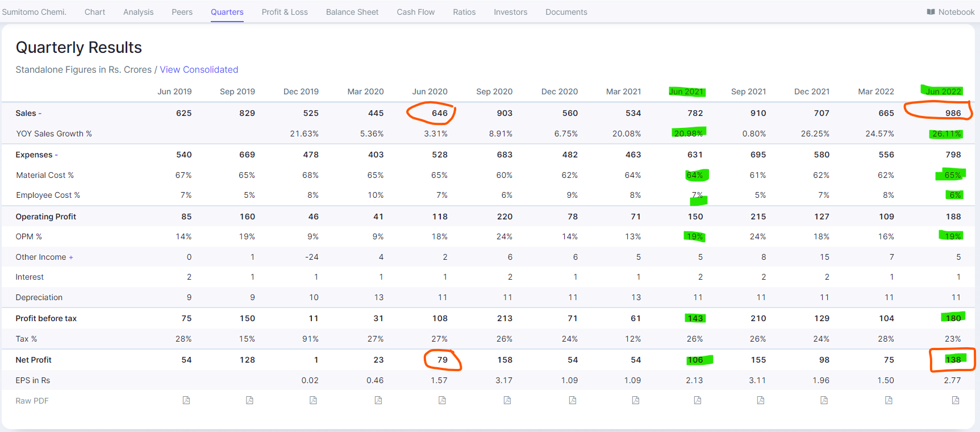Open the Sep 2021 raw PDF icon
980x432 pixels.
point(761,401)
